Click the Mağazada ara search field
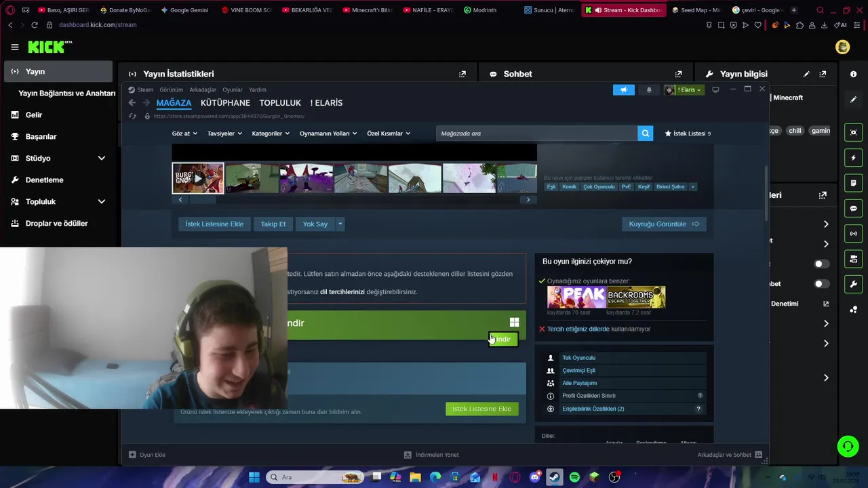868x488 pixels. point(536,134)
